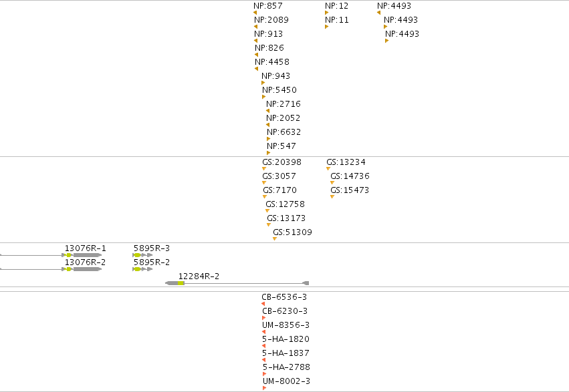Select the NP:2716 feature label
Screen dimensions: 569x392
283,104
